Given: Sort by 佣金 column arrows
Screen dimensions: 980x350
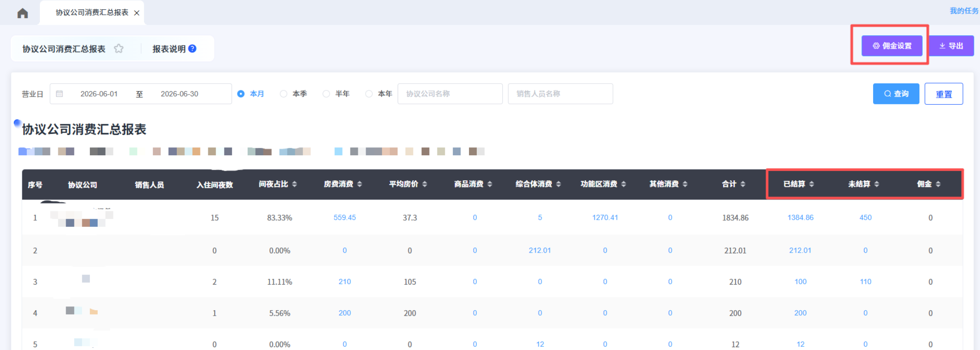Looking at the screenshot, I should (x=938, y=184).
